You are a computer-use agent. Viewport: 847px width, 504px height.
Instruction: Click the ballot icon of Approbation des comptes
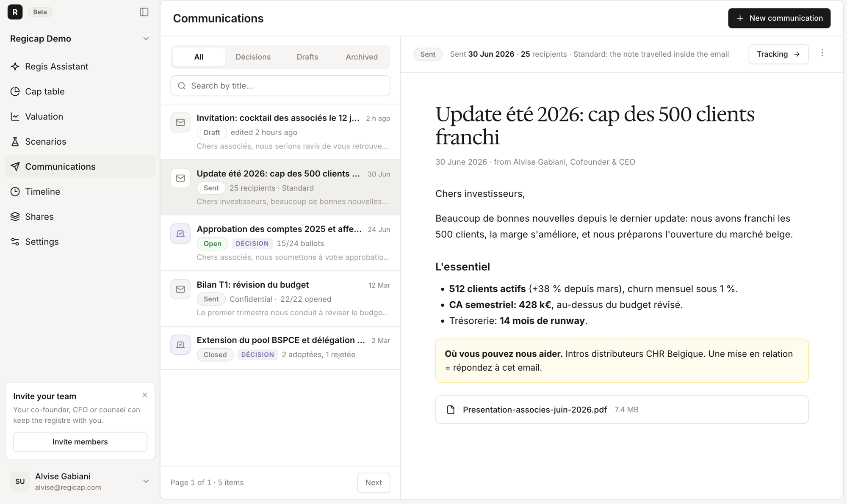click(x=180, y=234)
